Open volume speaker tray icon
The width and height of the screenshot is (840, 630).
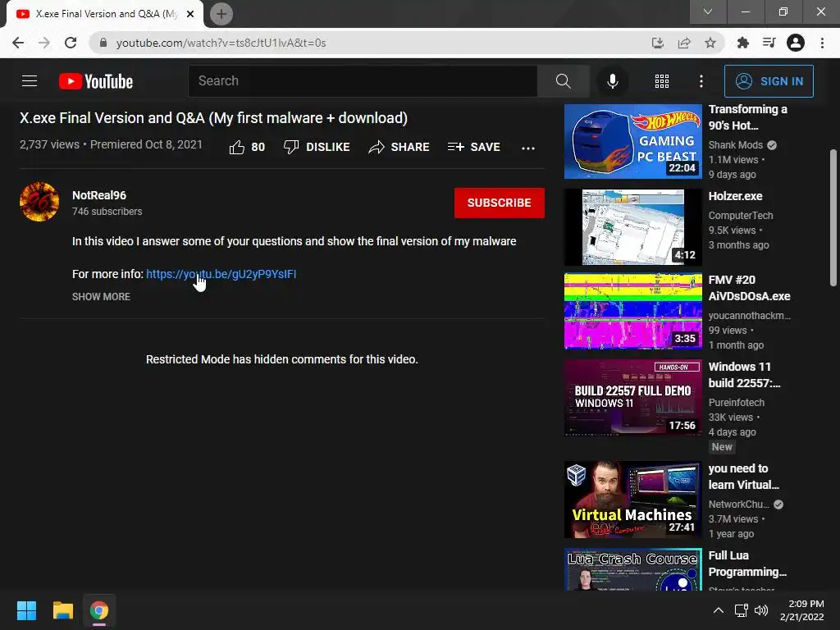click(760, 610)
